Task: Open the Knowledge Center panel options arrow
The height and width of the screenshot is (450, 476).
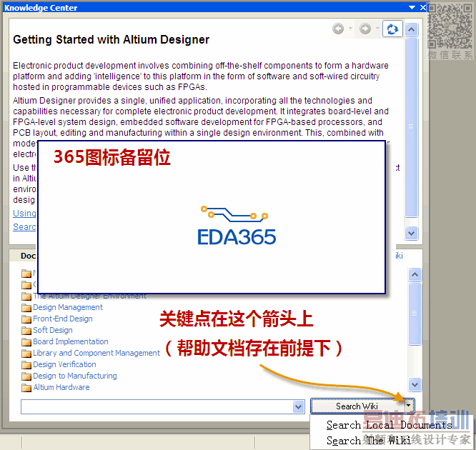Action: point(412,8)
